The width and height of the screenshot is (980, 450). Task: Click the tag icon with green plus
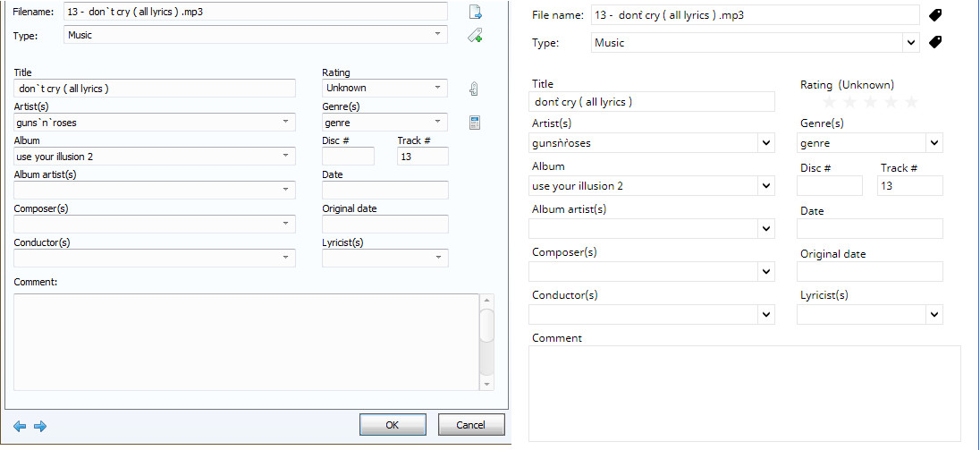[x=476, y=36]
